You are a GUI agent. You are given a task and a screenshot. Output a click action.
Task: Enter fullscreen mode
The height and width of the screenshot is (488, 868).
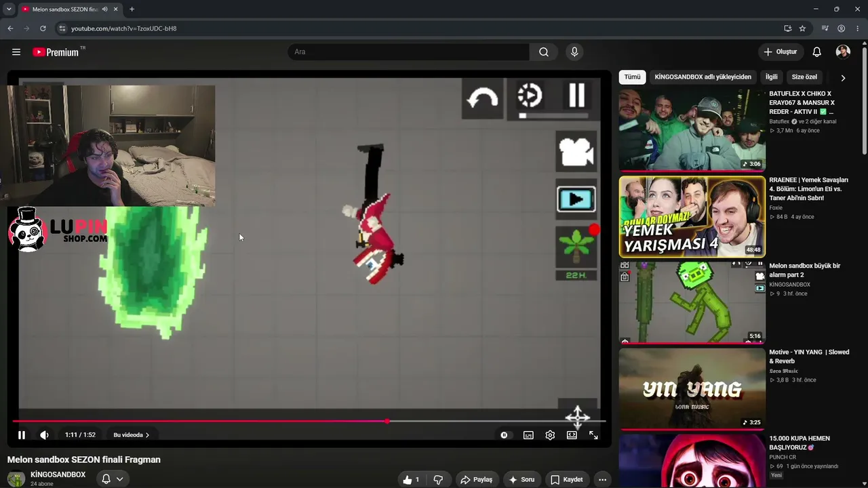(593, 435)
